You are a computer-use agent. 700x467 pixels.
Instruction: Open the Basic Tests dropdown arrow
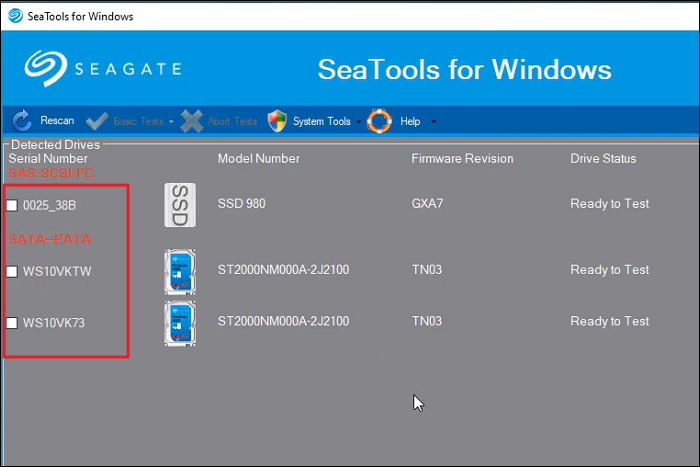pos(171,121)
